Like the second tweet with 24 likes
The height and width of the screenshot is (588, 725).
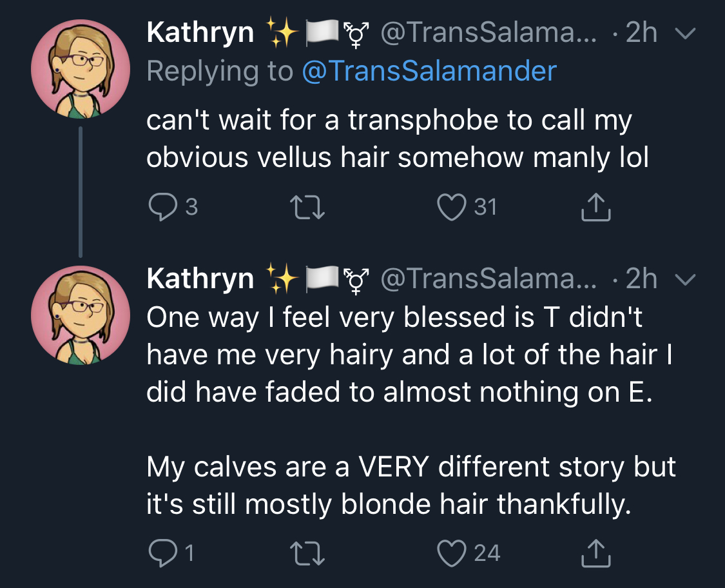pos(452,553)
